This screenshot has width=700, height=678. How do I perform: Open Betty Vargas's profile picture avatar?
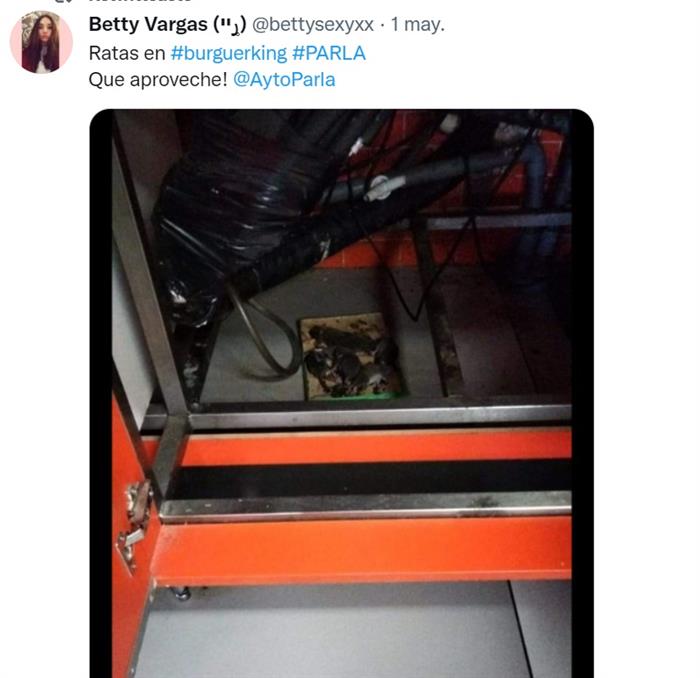click(41, 42)
